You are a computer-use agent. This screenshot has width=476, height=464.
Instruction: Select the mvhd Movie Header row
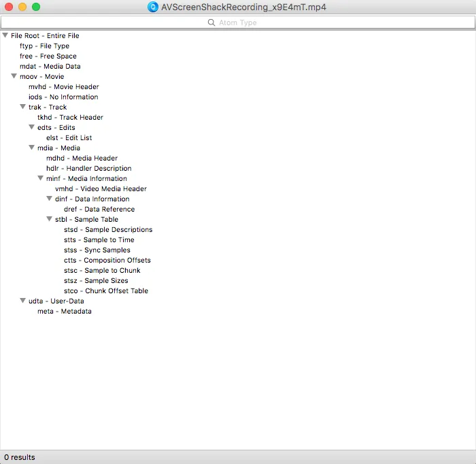63,86
